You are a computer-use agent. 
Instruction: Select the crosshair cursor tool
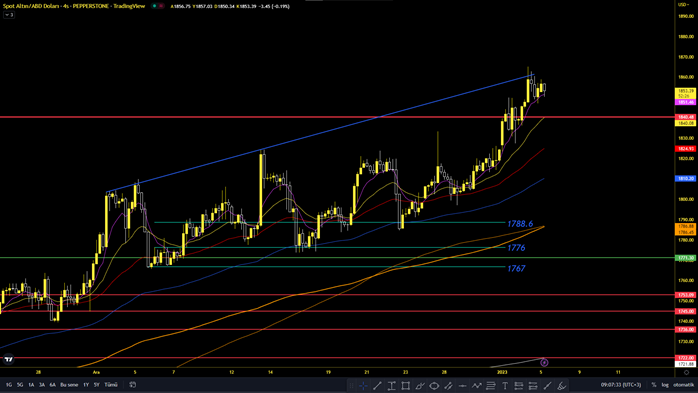tap(363, 385)
